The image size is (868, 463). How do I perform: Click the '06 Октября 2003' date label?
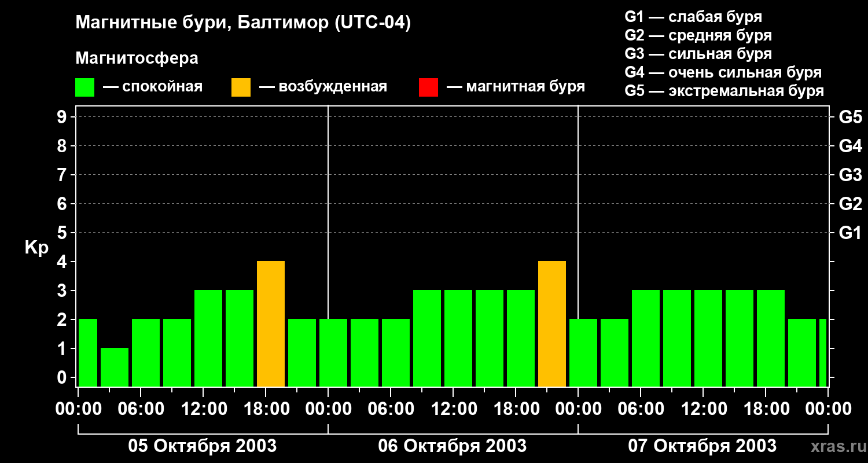pos(453,446)
